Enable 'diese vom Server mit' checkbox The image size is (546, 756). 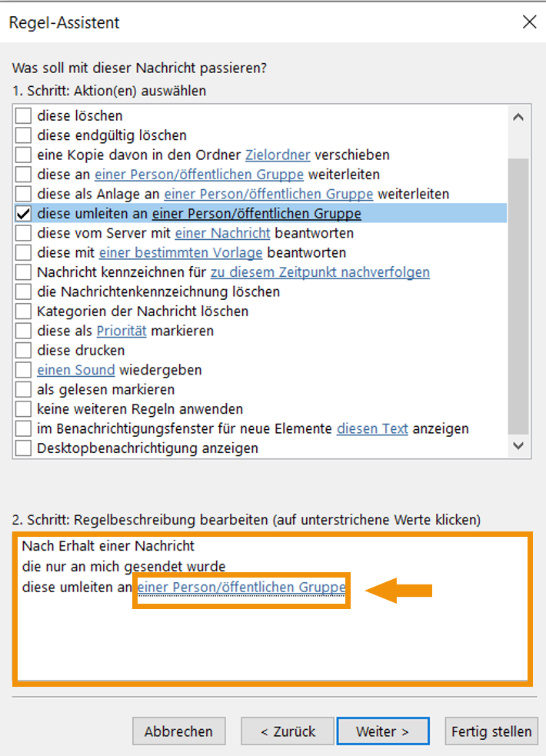point(23,233)
